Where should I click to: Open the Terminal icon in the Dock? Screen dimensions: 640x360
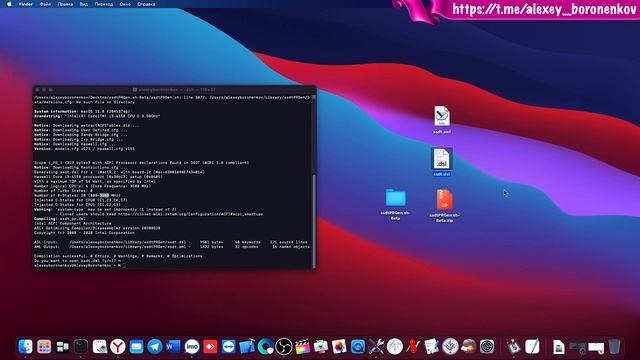click(x=81, y=347)
